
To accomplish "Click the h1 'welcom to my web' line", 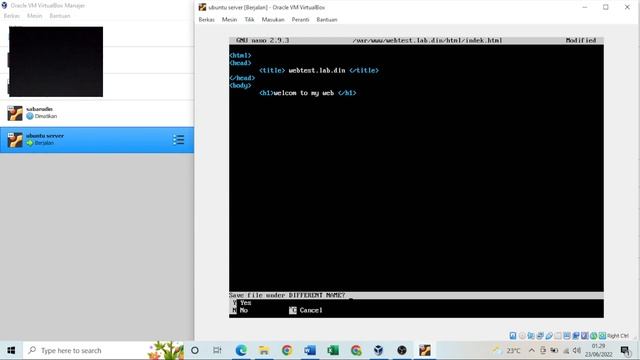I will (307, 93).
